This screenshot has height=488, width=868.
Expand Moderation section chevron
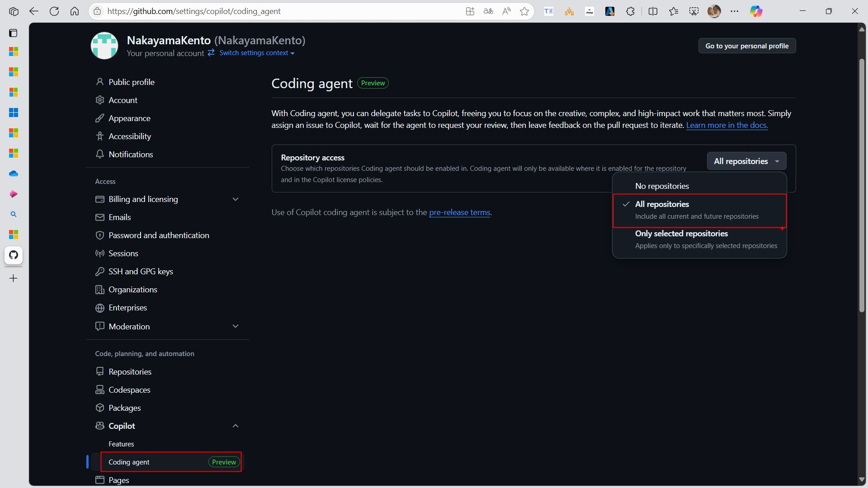pyautogui.click(x=236, y=326)
